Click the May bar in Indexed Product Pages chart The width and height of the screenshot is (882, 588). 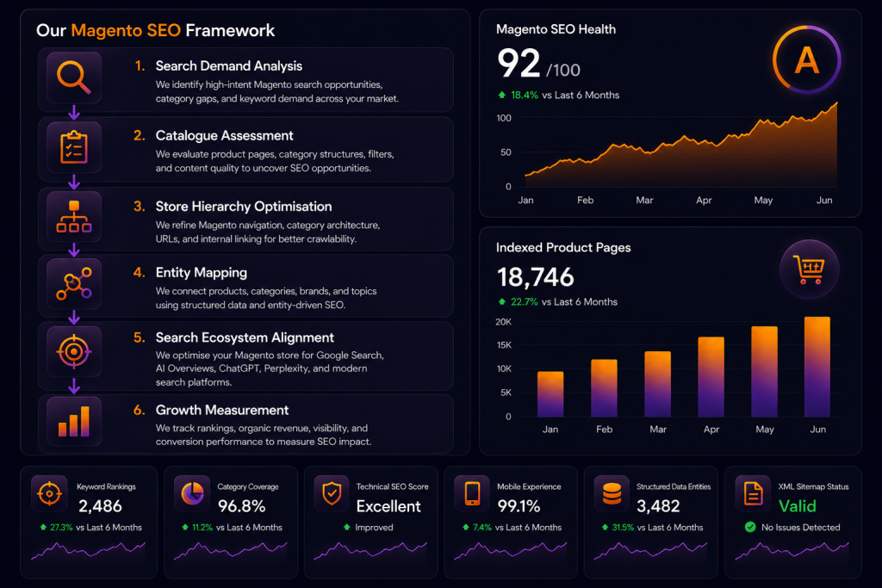tap(765, 372)
